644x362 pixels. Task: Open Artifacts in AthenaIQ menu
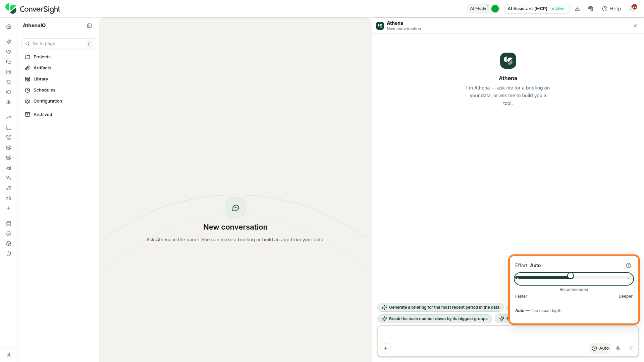coord(58,68)
